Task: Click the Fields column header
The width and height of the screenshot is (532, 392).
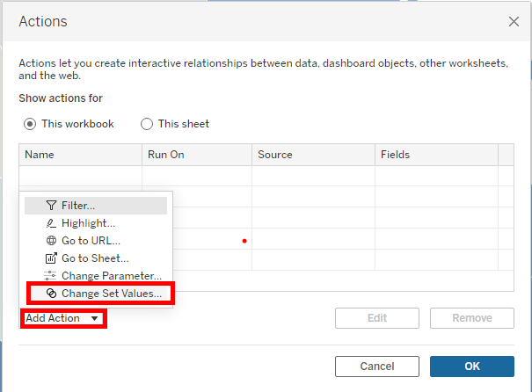Action: click(436, 155)
